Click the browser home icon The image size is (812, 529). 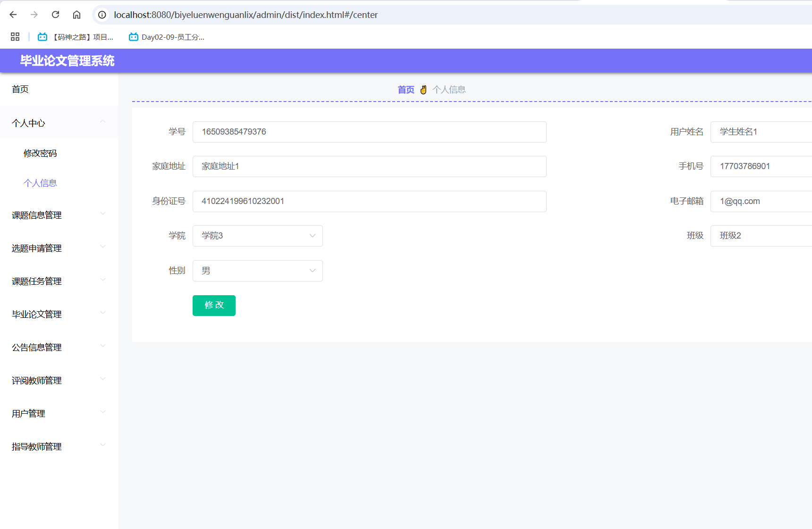click(x=76, y=15)
